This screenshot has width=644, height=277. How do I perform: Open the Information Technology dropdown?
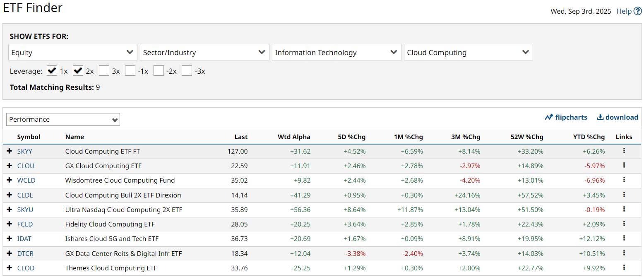(336, 52)
